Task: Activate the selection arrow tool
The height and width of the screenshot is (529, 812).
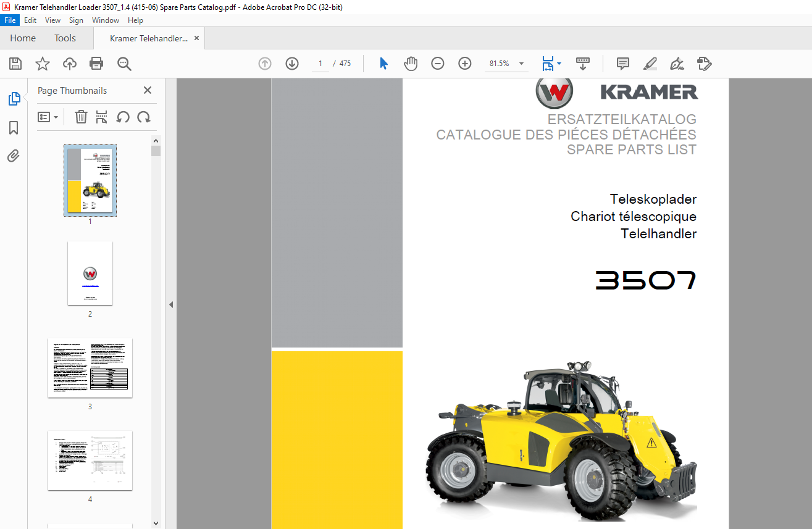Action: click(x=383, y=64)
